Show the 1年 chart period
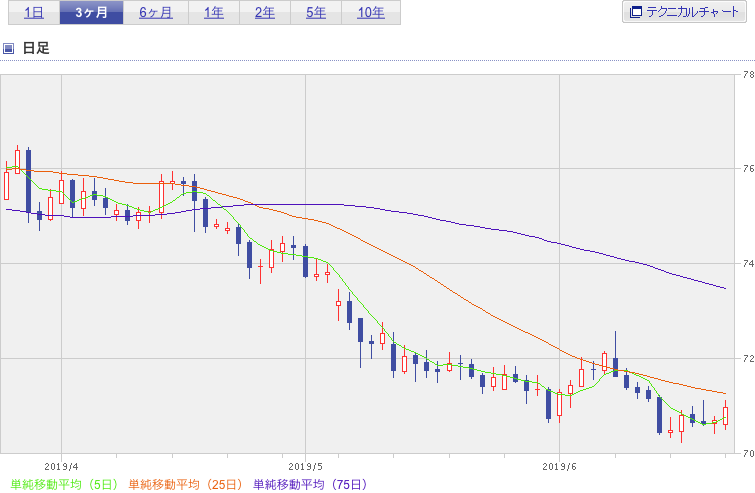 tap(214, 13)
